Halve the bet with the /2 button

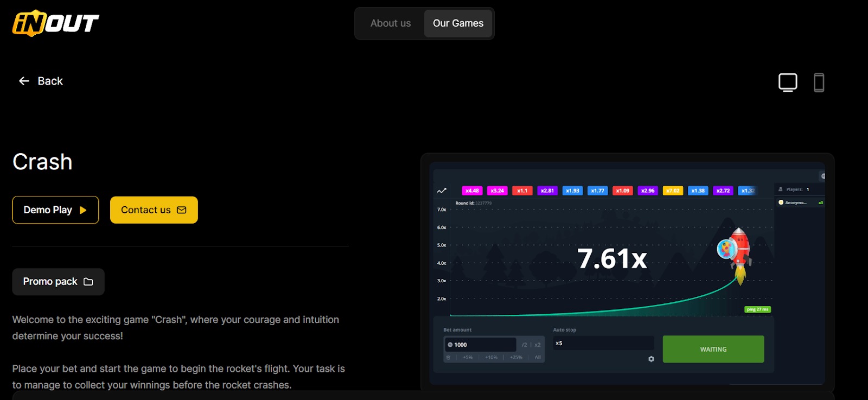pos(524,345)
